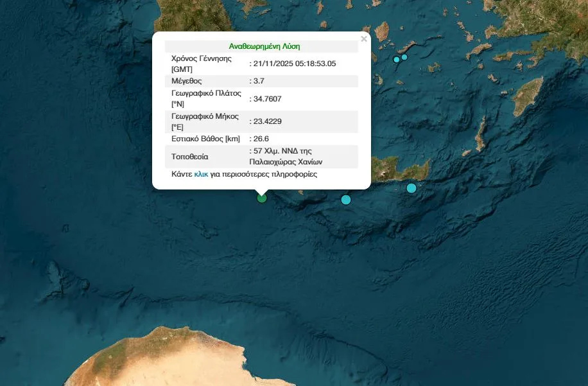Select the cyan earthquake marker south of central Crete
The height and width of the screenshot is (386, 588).
point(346,200)
